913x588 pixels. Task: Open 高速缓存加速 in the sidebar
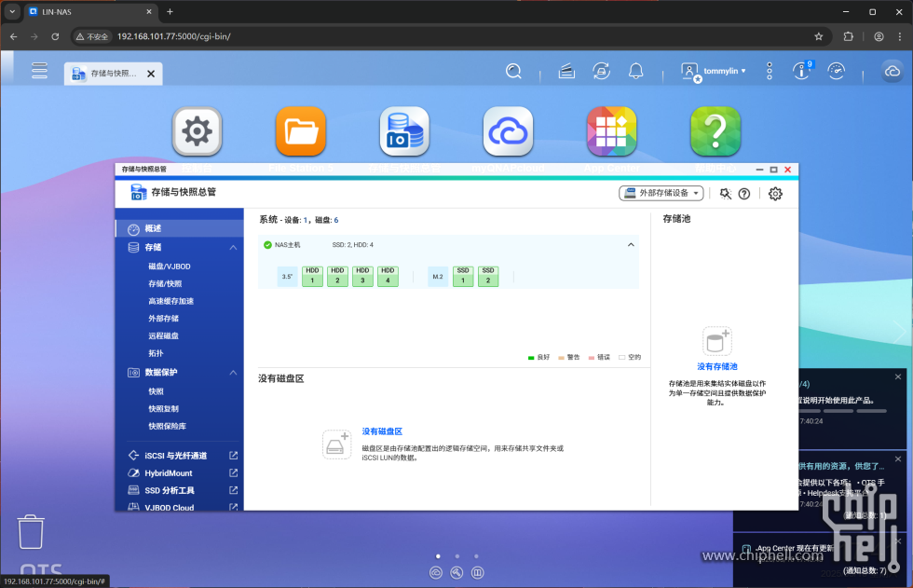(171, 301)
